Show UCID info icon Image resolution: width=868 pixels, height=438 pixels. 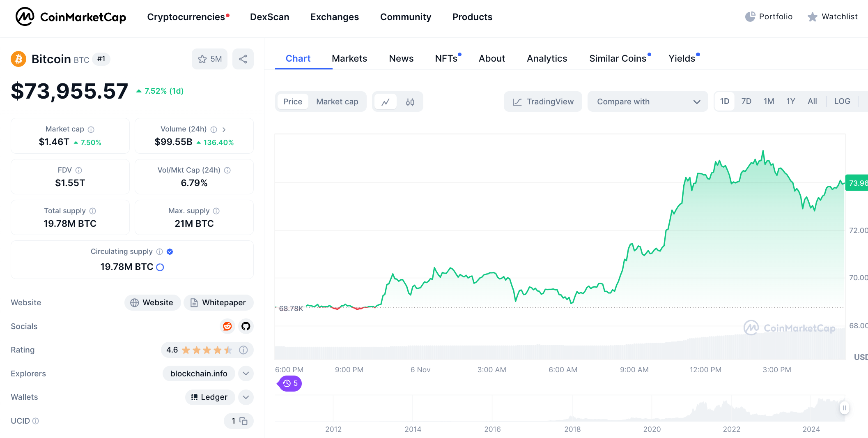(36, 421)
